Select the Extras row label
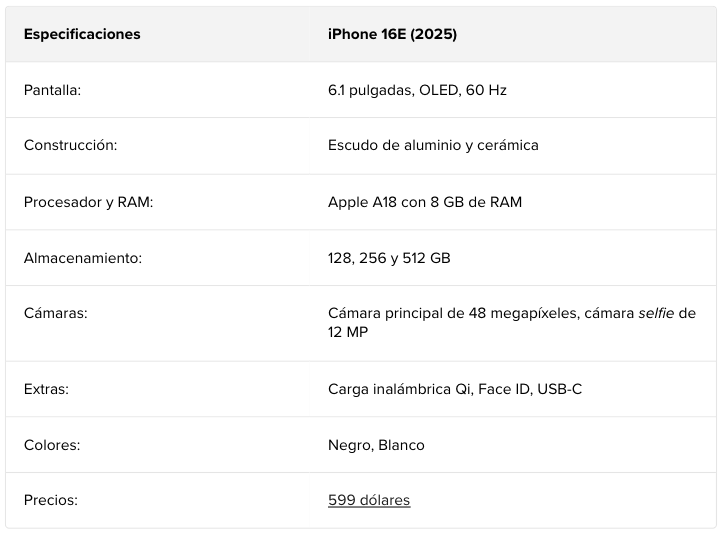 pyautogui.click(x=46, y=389)
